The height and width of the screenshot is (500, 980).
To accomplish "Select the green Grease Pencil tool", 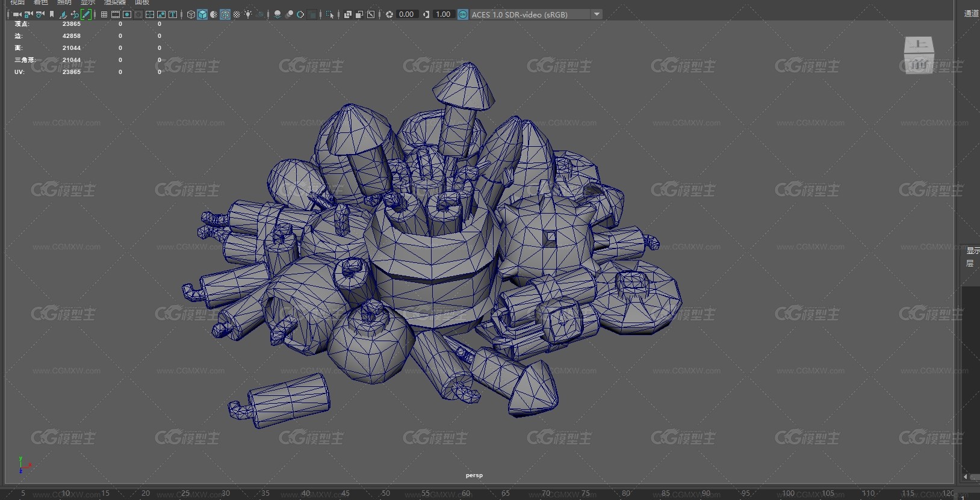I will pyautogui.click(x=86, y=14).
